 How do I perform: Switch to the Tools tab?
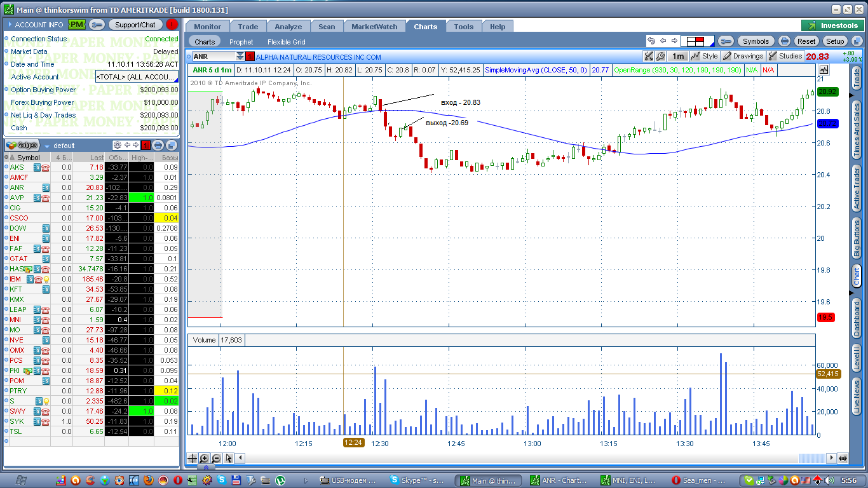click(x=464, y=27)
